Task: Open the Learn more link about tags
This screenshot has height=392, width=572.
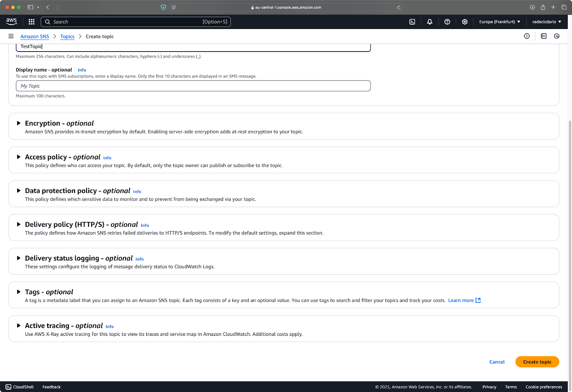Action: coord(461,300)
